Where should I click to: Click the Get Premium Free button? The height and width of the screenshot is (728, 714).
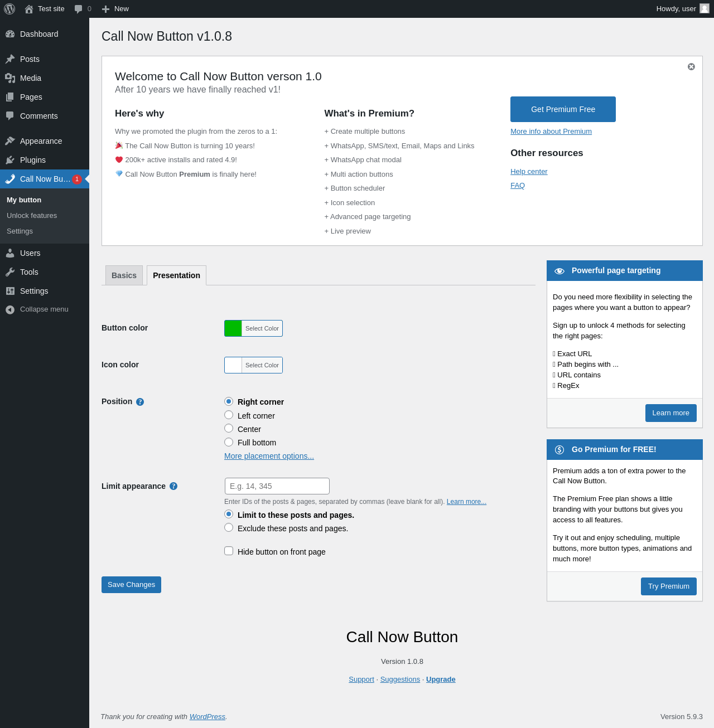563,109
